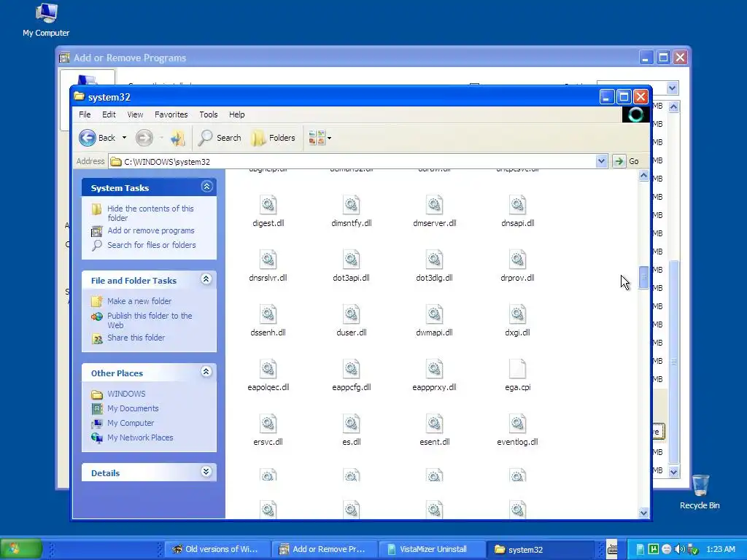747x560 pixels.
Task: Open the Search pane
Action: (220, 138)
